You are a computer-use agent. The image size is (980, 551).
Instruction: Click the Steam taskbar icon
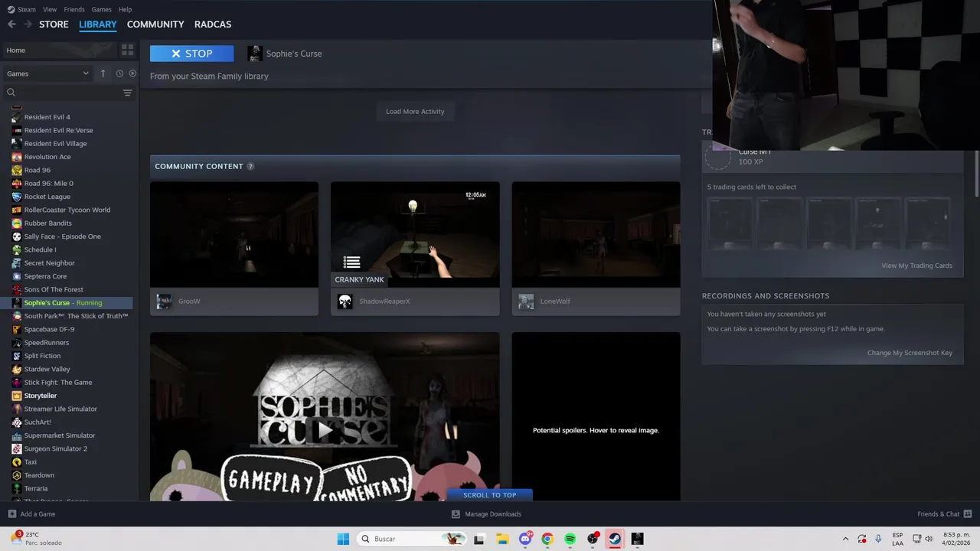(x=615, y=539)
